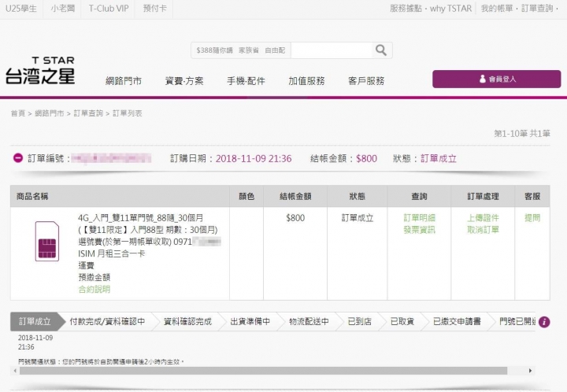The width and height of the screenshot is (567, 392).
Task: Click the T STAR 台灣之星 logo
Action: 40,71
